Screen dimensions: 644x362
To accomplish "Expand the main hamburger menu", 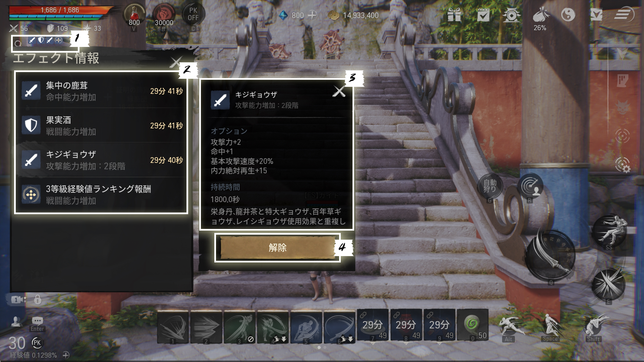I will point(624,15).
